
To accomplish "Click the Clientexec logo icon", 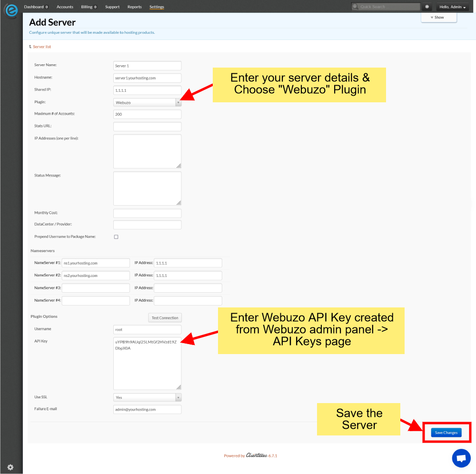I will click(x=11, y=10).
